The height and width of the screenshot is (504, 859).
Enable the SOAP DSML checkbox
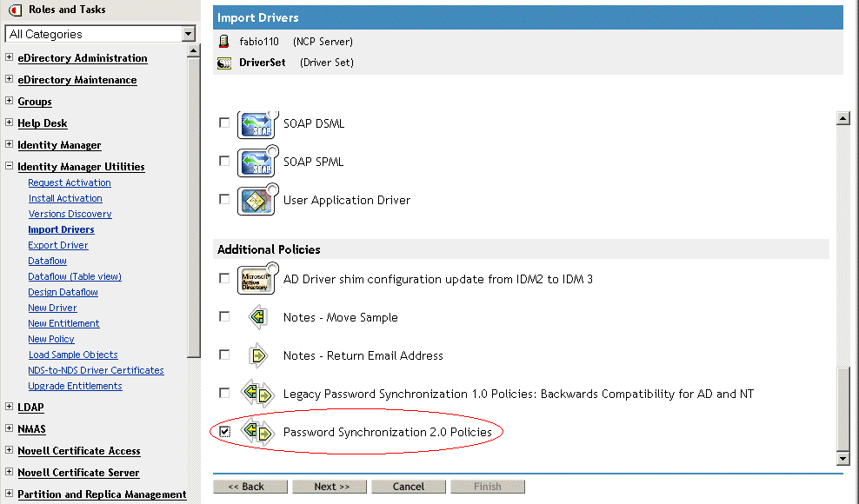point(224,123)
